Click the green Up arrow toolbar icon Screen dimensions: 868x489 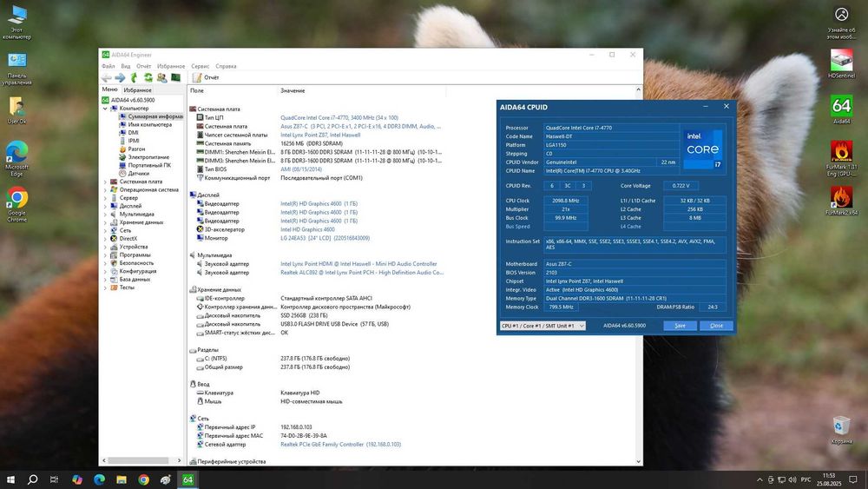point(134,77)
